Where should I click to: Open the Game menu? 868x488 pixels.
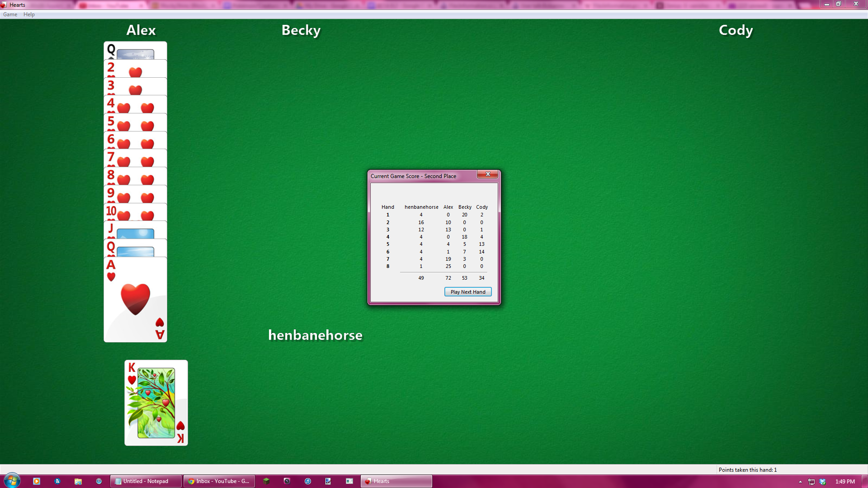[10, 14]
